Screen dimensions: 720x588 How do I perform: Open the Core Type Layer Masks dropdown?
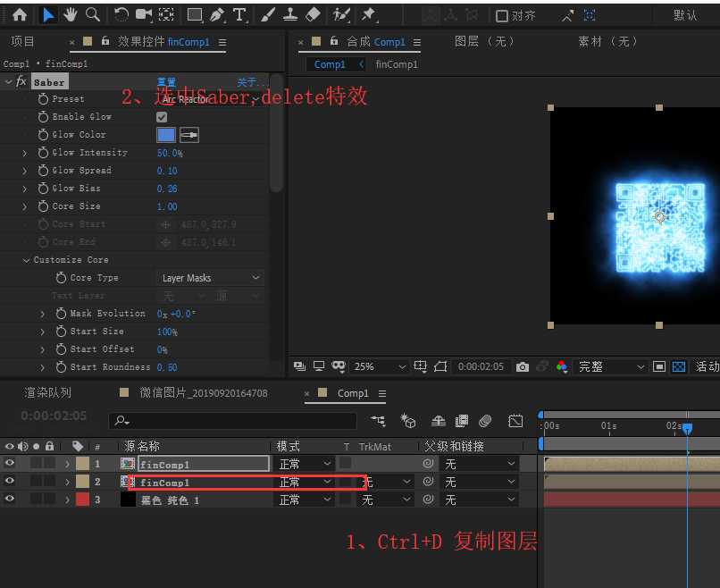210,278
